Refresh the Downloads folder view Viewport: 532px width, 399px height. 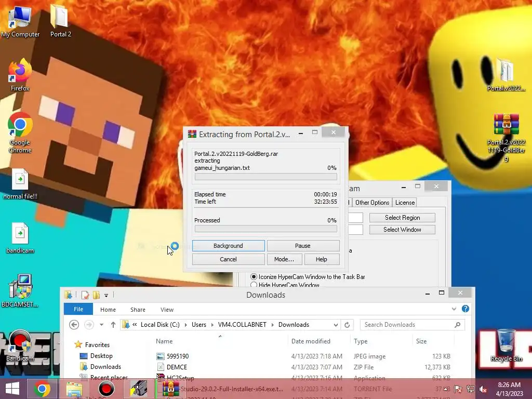(x=347, y=325)
